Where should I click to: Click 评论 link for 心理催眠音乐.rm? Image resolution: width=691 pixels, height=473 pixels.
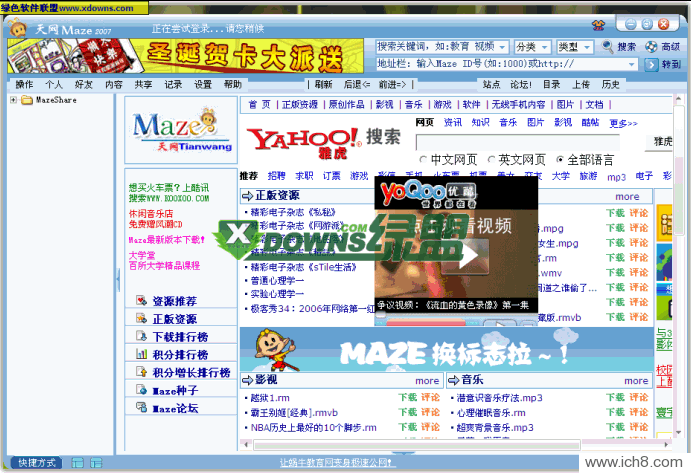point(638,412)
